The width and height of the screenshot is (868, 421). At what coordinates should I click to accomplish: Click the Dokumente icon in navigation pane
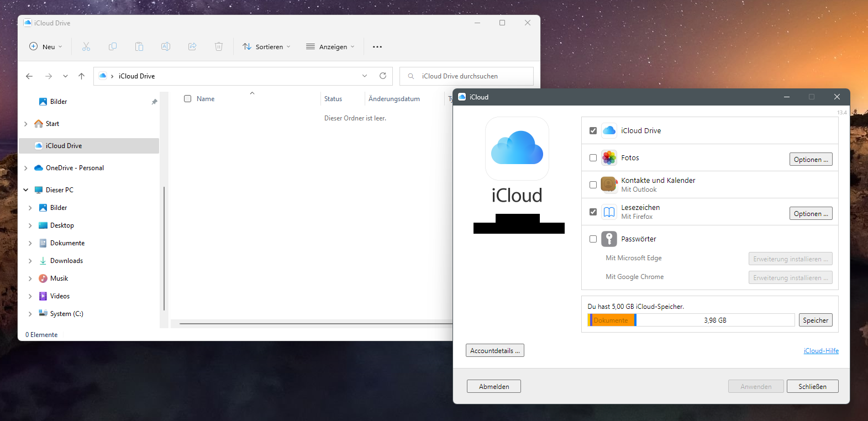click(43, 243)
